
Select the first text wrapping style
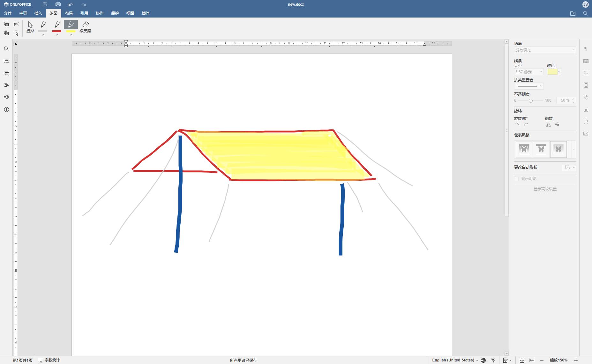524,149
